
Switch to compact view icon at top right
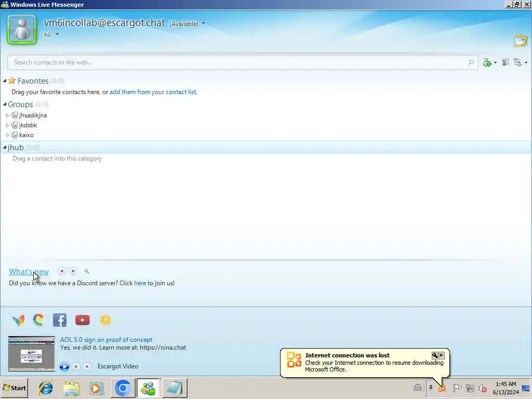[521, 41]
